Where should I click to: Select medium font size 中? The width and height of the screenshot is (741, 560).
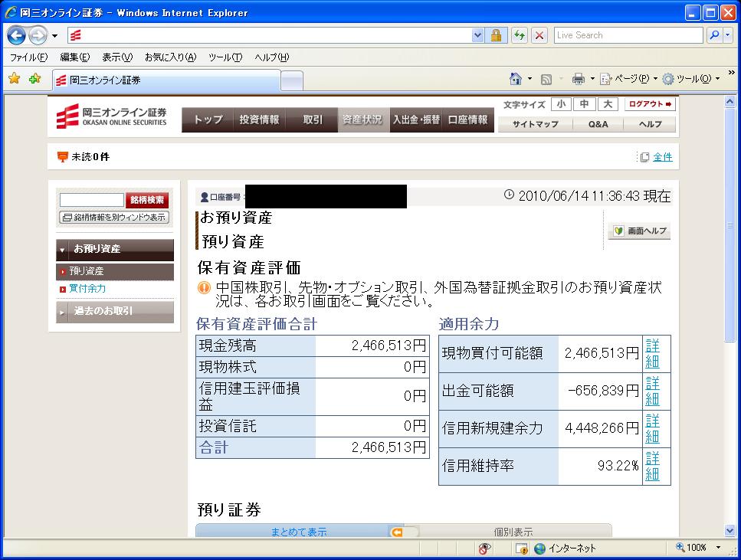(584, 104)
